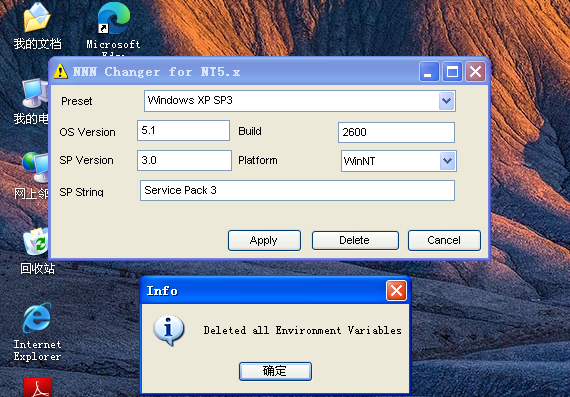This screenshot has width=570, height=397.
Task: Click the Preset label
Action: coord(76,101)
